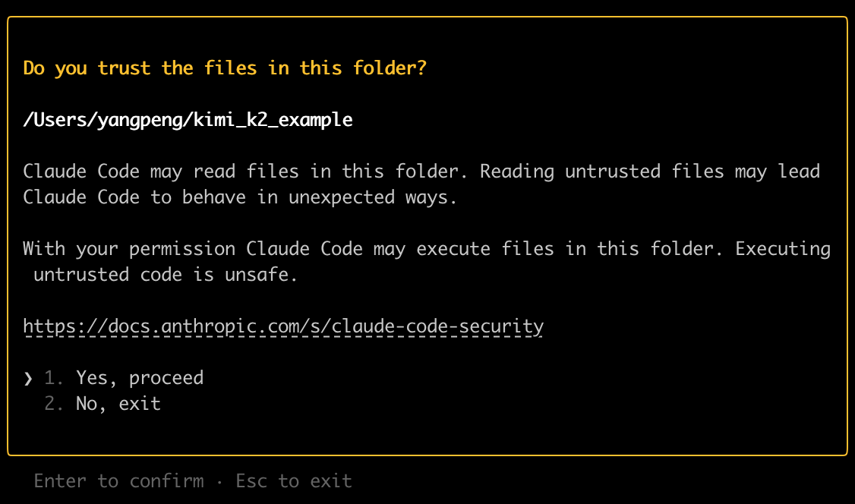Click the /Users/yangpeng/kimi_k2_example folder path
Viewport: 855px width, 504px height.
click(x=188, y=120)
